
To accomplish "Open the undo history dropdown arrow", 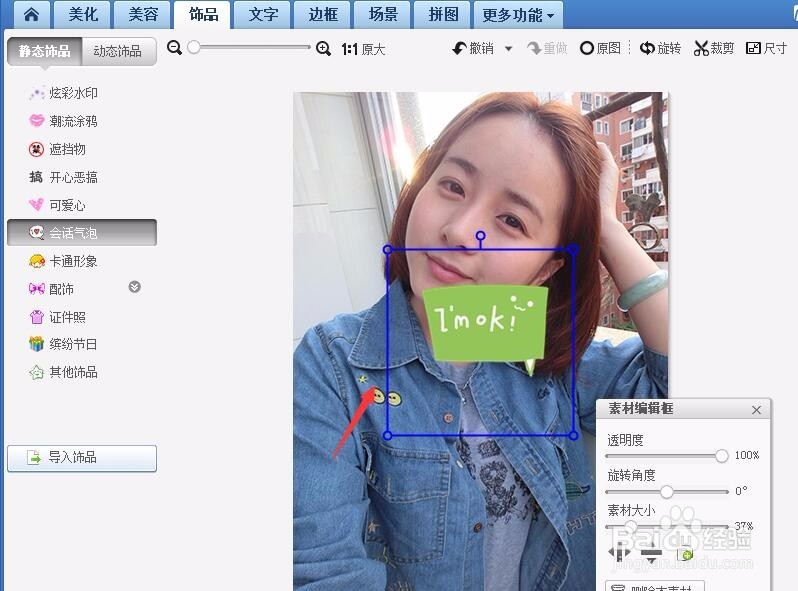I will click(x=508, y=49).
